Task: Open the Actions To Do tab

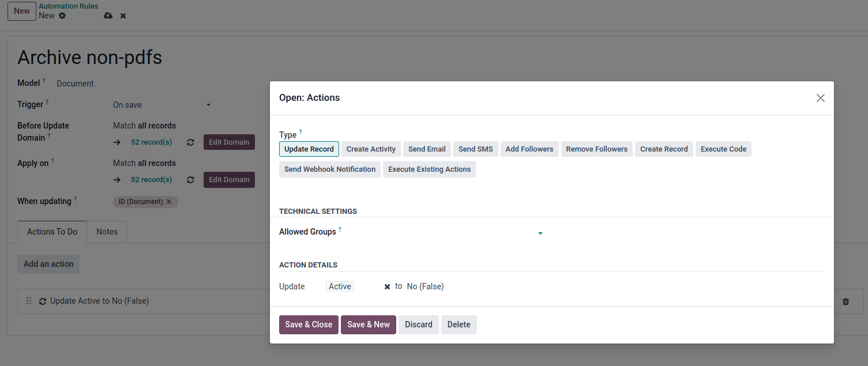Action: coord(52,232)
